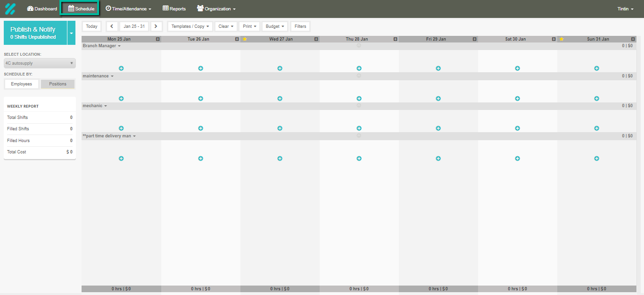Image resolution: width=644 pixels, height=295 pixels.
Task: Click Filled Hours in weekly report
Action: [40, 141]
